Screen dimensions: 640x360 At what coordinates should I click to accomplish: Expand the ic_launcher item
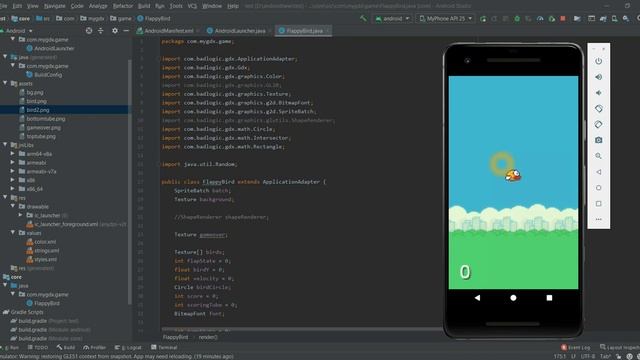(x=20, y=215)
